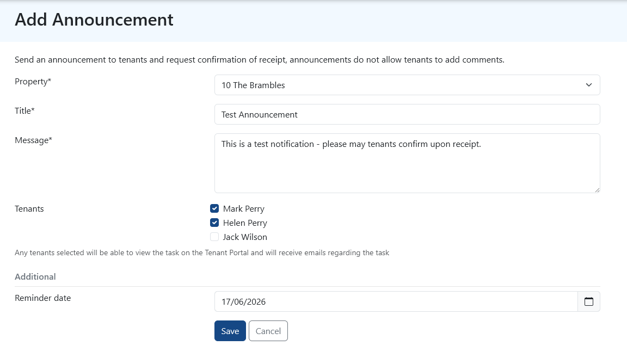Screen dimensions: 627x364
Task: Click the Reminder date field showing 17/06/2026
Action: coord(396,301)
